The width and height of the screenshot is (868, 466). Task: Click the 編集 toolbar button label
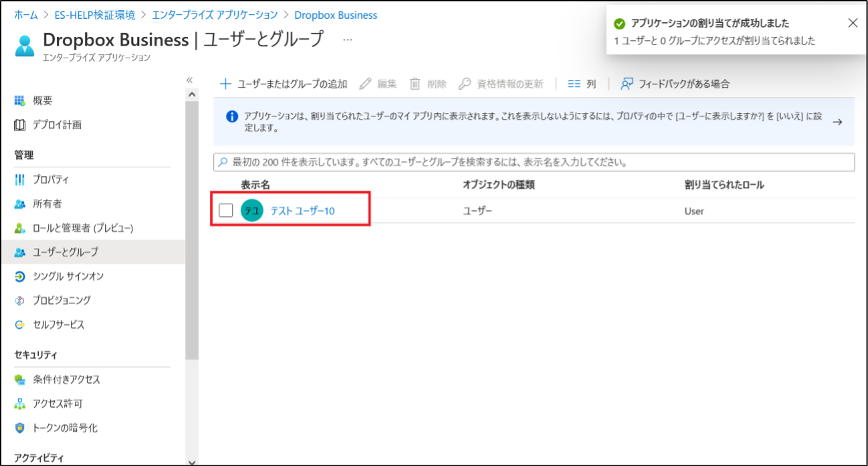387,84
